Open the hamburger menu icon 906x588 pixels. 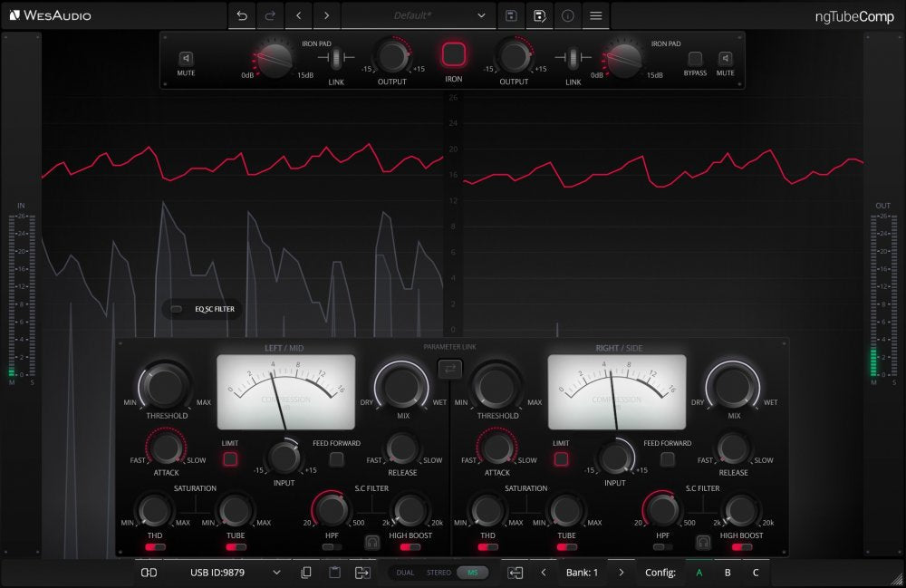596,15
